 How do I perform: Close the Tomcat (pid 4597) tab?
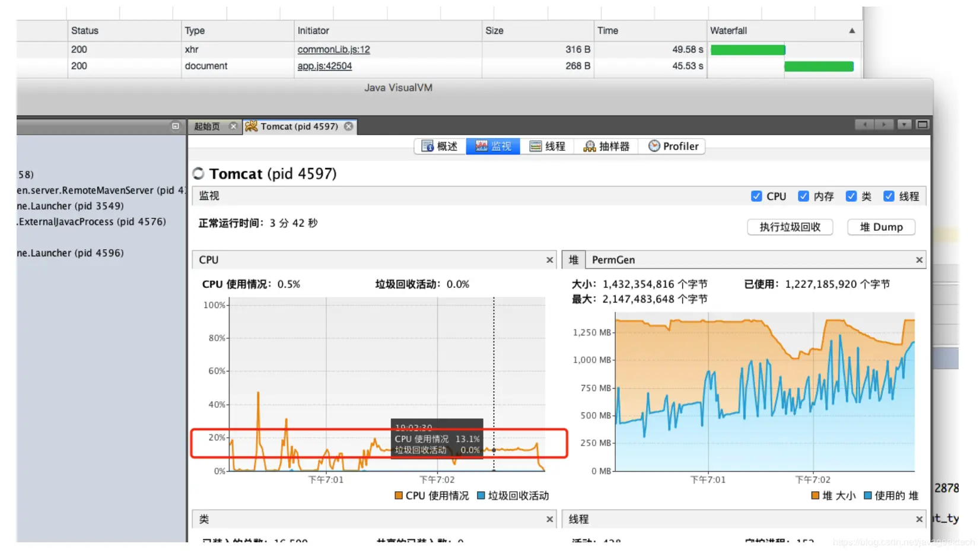tap(349, 126)
